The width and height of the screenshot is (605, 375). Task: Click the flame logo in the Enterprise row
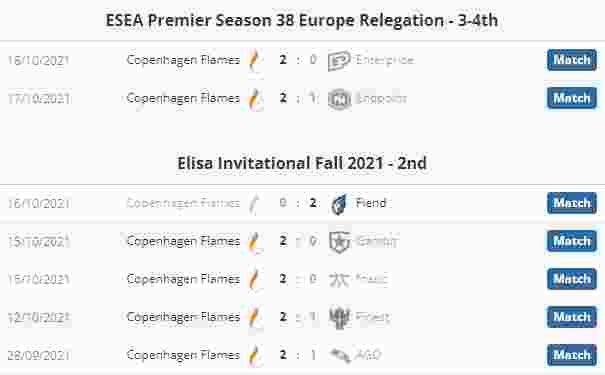[x=253, y=60]
